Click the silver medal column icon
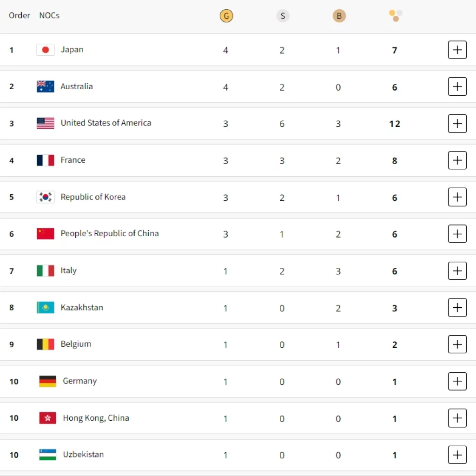476x476 pixels. click(282, 16)
